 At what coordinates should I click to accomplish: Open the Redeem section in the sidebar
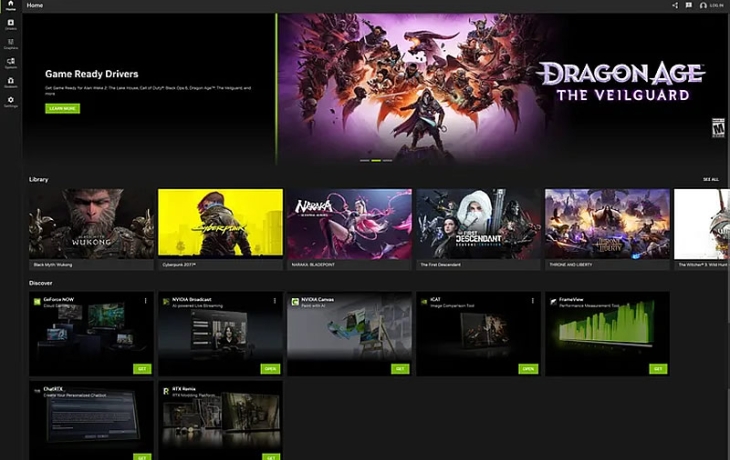coord(10,83)
